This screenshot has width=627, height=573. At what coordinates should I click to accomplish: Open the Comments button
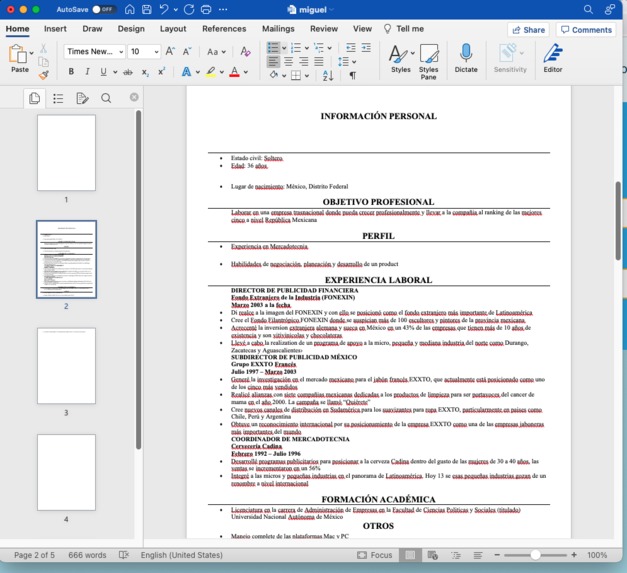point(586,30)
